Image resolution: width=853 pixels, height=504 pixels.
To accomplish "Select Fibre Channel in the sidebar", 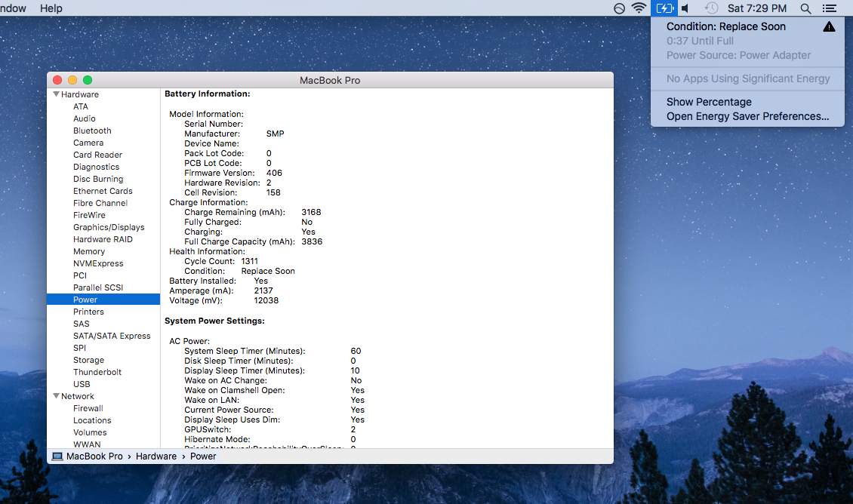I will pos(100,203).
